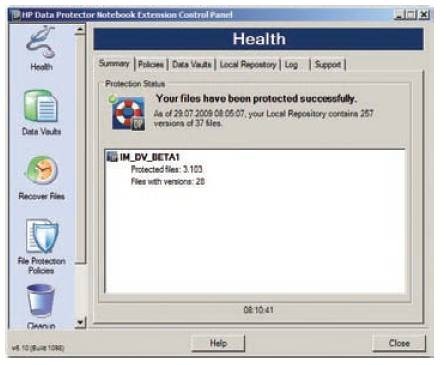Image resolution: width=446 pixels, height=365 pixels.
Task: Open the Health section stethoscope icon
Action: (41, 43)
